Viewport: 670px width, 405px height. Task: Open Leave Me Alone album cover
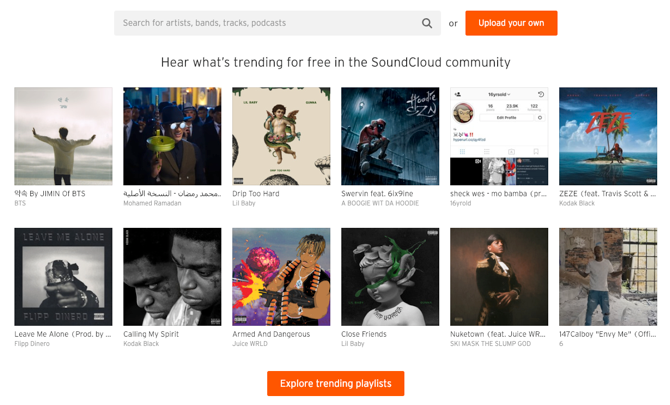tap(63, 277)
